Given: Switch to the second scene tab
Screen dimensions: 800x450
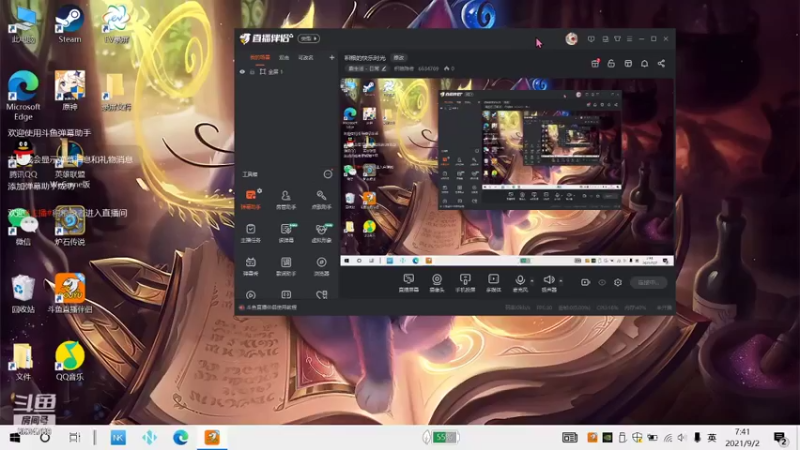Looking at the screenshot, I should coord(284,58).
